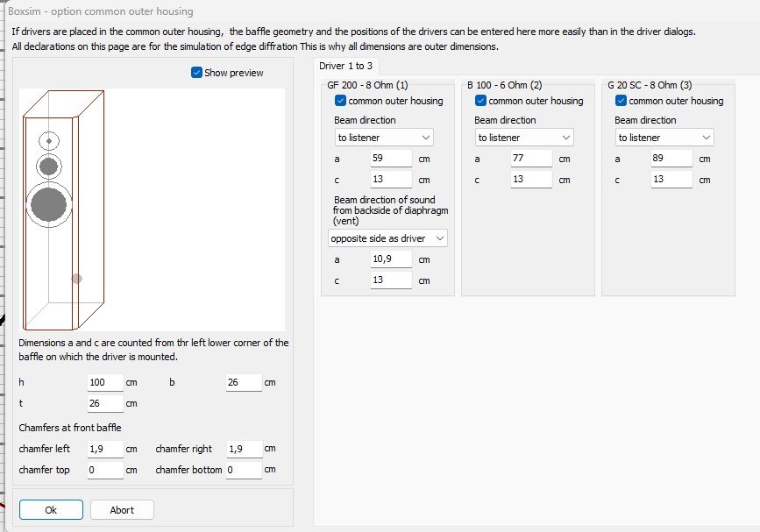
Task: Uncheck common outer housing for B 100
Action: click(x=480, y=101)
